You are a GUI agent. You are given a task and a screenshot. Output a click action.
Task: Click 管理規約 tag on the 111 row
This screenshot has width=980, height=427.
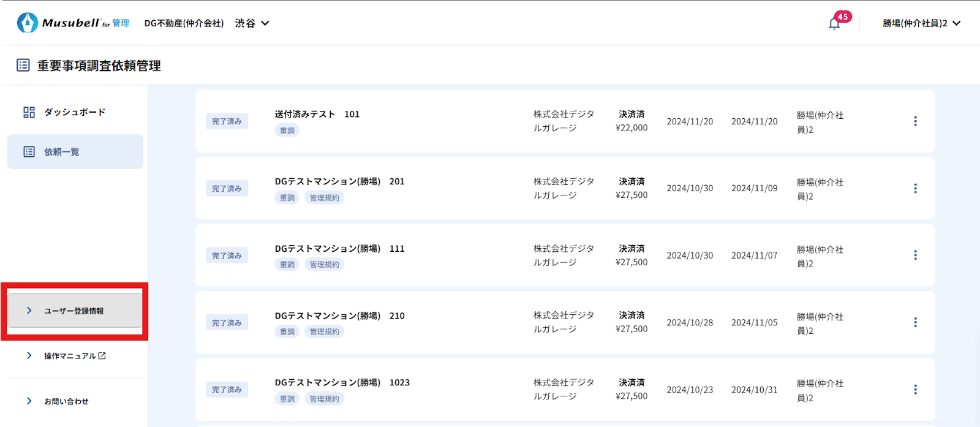coord(324,265)
